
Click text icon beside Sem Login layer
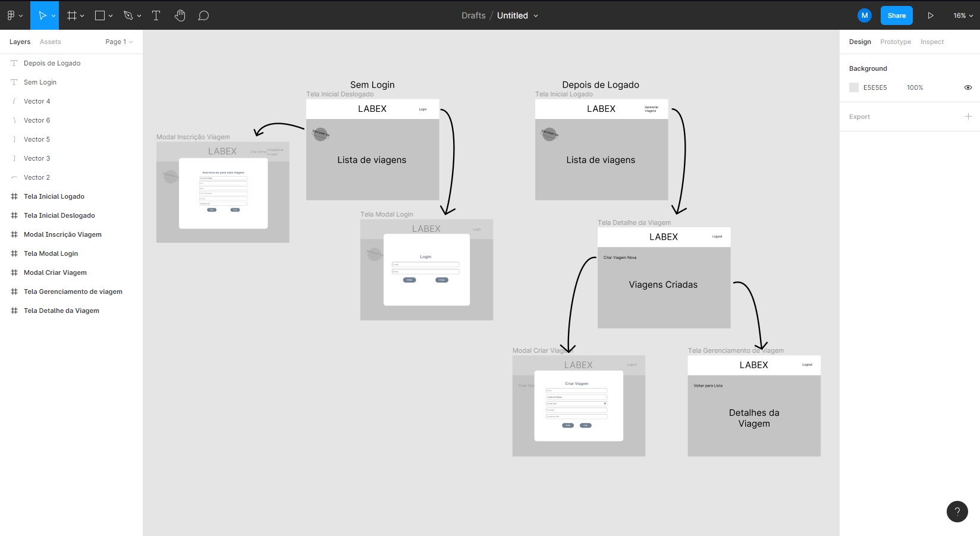(x=14, y=82)
